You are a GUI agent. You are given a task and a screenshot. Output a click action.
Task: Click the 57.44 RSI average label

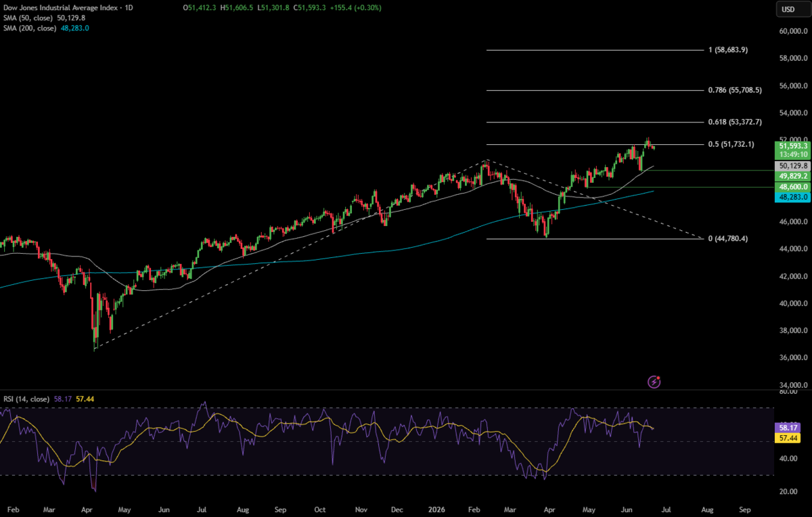[x=789, y=439]
